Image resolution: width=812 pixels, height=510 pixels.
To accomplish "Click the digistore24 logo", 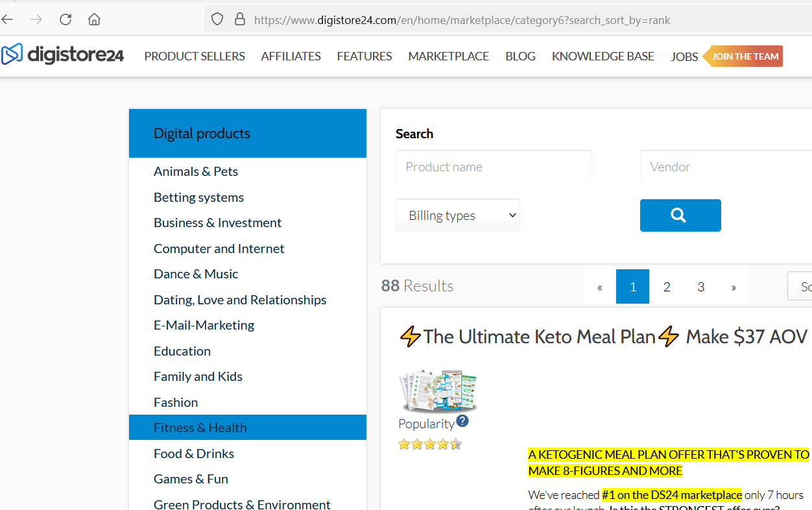I will coord(62,55).
